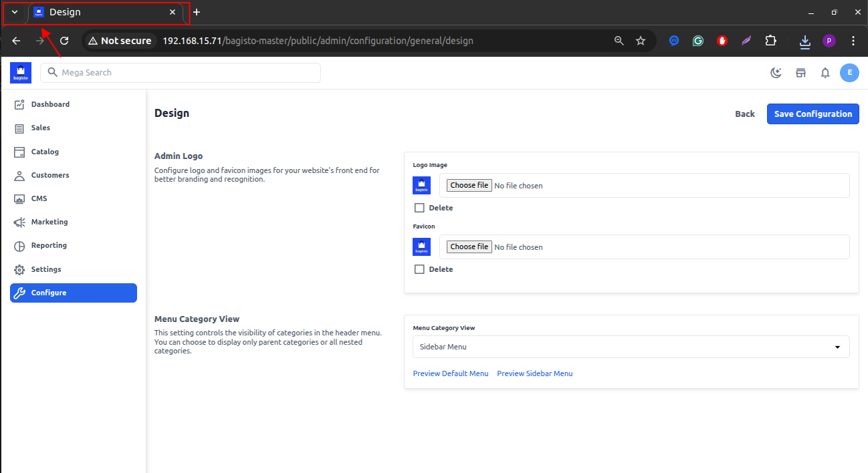Viewport: 868px width, 473px height.
Task: Open the Marketing megaphone menu
Action: coord(49,222)
